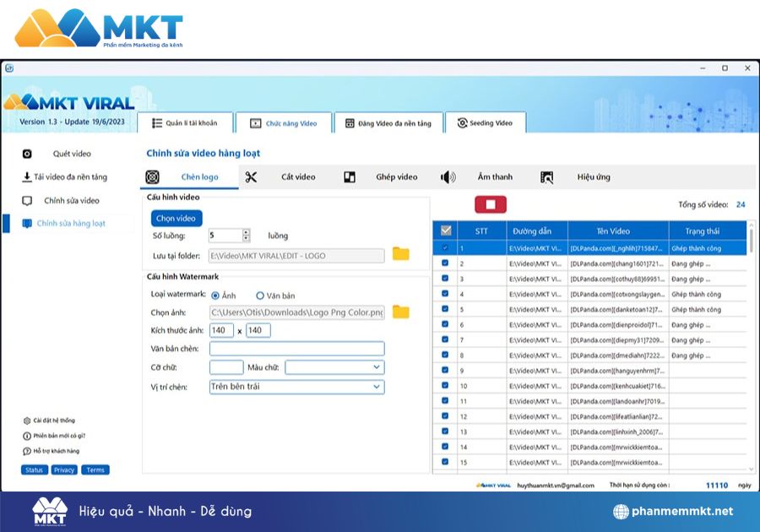
Task: Switch to the Seeding Video tab
Action: point(485,123)
